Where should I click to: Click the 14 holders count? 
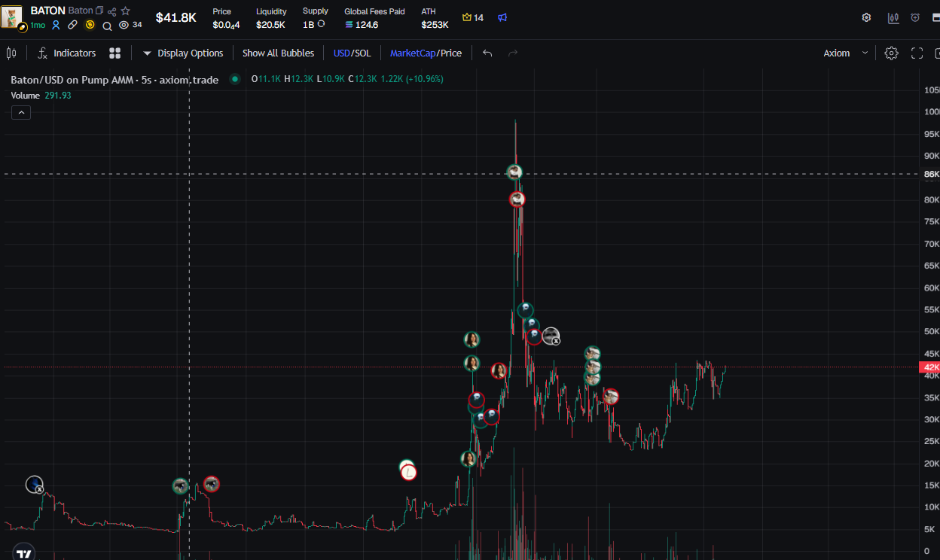[x=478, y=17]
